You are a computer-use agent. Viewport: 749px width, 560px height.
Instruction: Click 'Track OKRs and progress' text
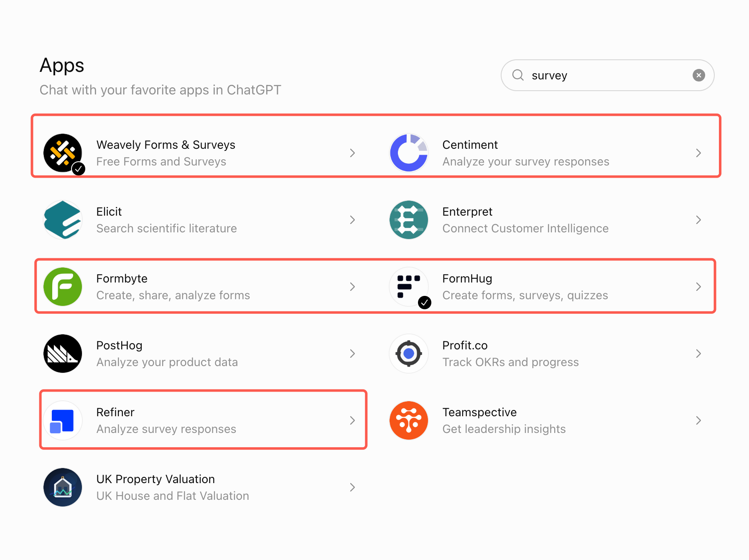point(511,362)
